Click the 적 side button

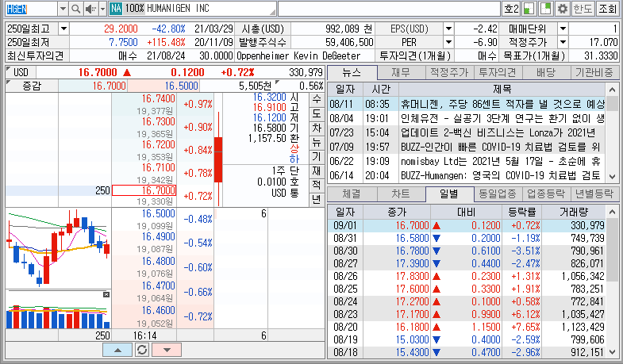pos(317,185)
